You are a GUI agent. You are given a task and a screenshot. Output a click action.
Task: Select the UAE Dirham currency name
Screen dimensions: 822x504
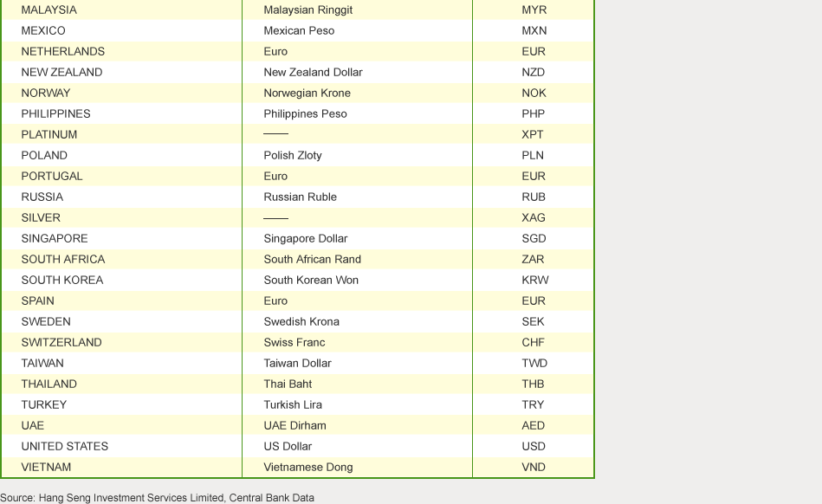(x=295, y=425)
